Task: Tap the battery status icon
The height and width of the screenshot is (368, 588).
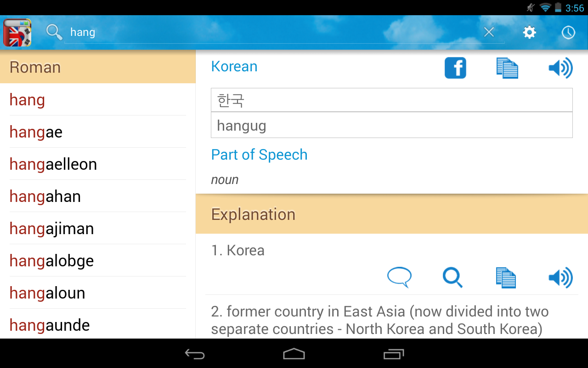Action: point(558,7)
